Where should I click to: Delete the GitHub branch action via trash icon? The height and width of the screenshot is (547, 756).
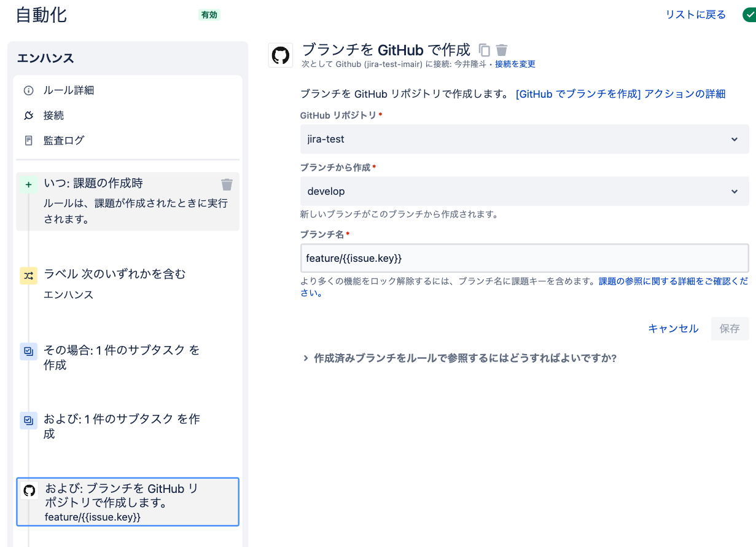pos(502,50)
